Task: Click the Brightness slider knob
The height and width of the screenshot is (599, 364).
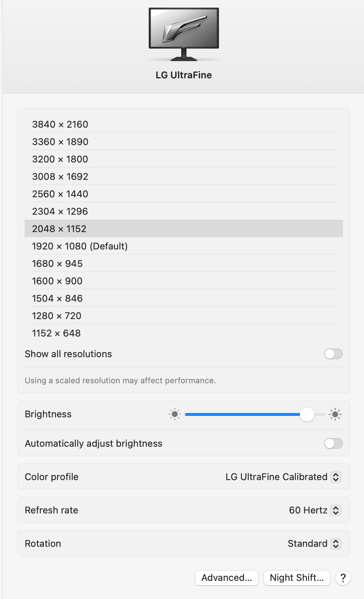Action: click(x=307, y=414)
